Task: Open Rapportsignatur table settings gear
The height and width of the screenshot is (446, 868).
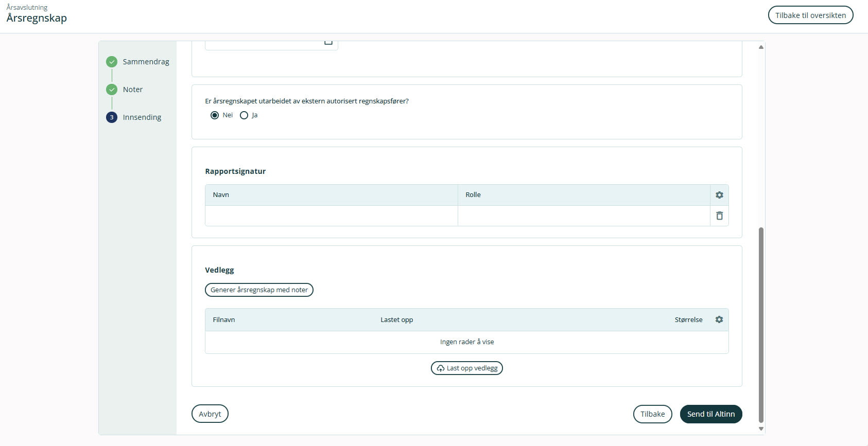Action: coord(719,195)
